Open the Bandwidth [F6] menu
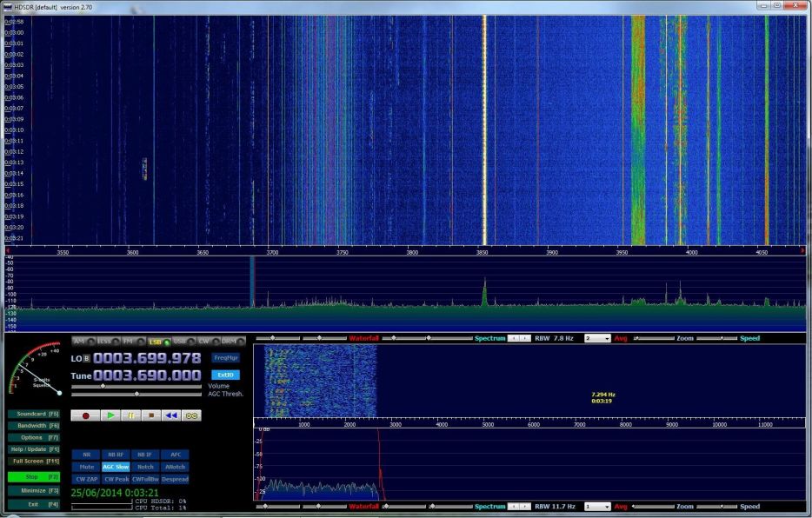This screenshot has width=812, height=518. click(35, 426)
